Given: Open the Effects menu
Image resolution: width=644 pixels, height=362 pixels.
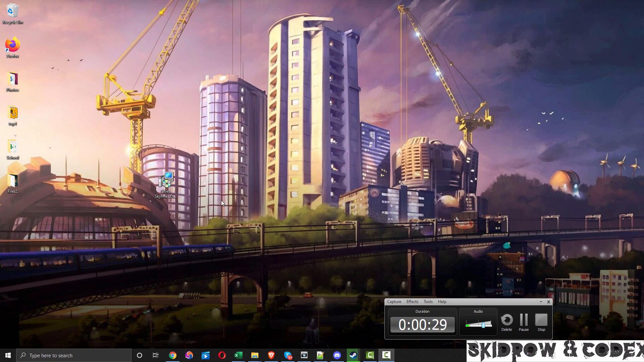Looking at the screenshot, I should point(412,302).
